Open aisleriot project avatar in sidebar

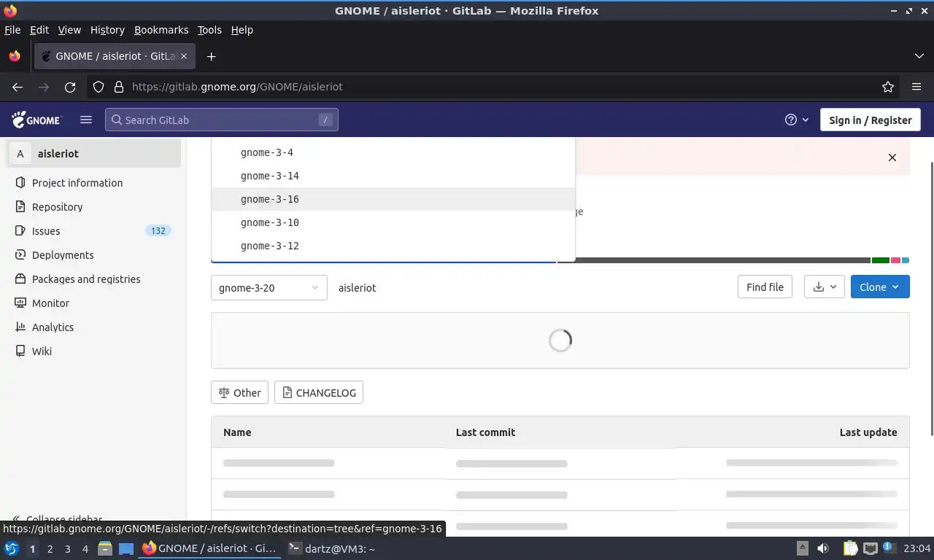(x=20, y=154)
